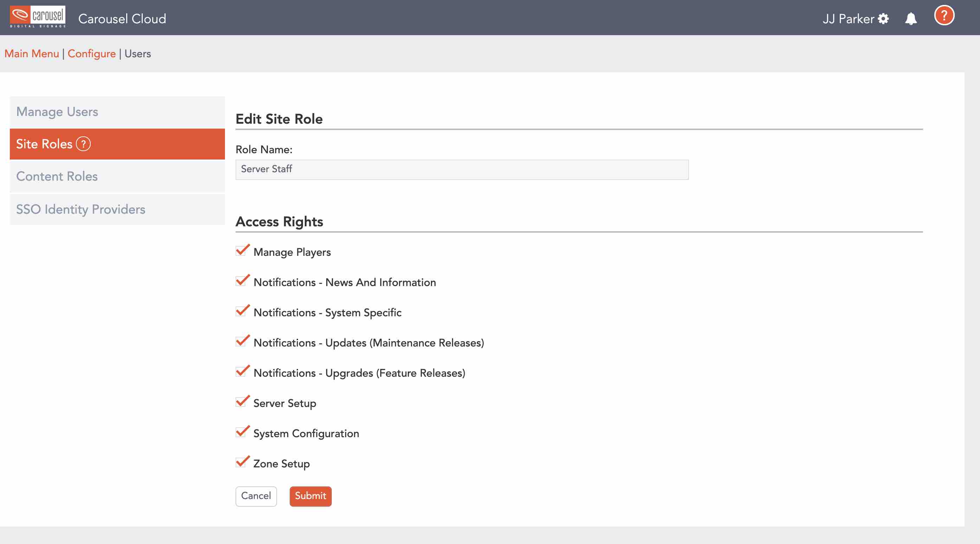Follow the Main Menu breadcrumb link

point(32,54)
